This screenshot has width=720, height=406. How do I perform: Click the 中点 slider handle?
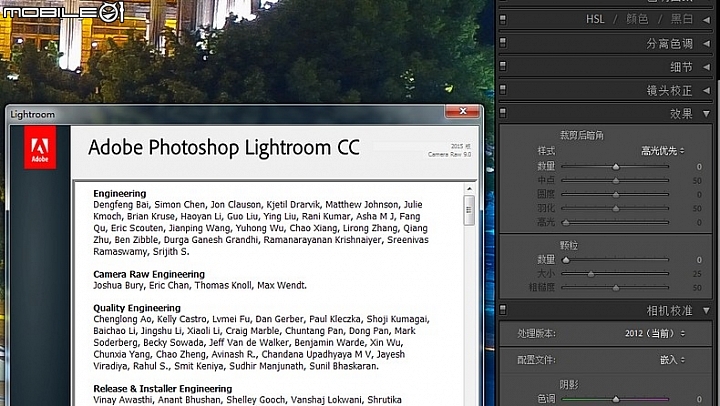(616, 180)
